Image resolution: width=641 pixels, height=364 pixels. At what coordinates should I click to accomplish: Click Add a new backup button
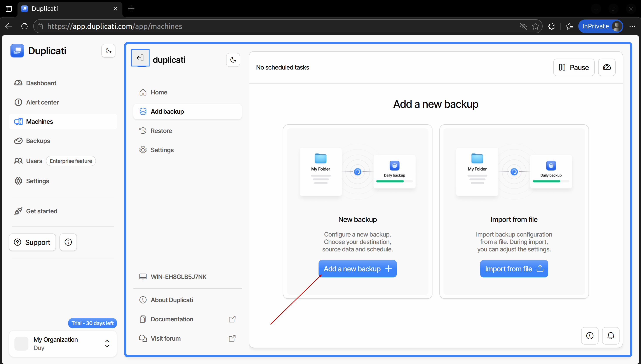point(357,269)
